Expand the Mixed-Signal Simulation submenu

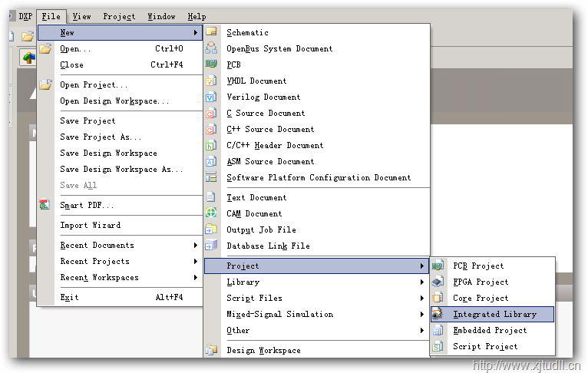pos(315,314)
